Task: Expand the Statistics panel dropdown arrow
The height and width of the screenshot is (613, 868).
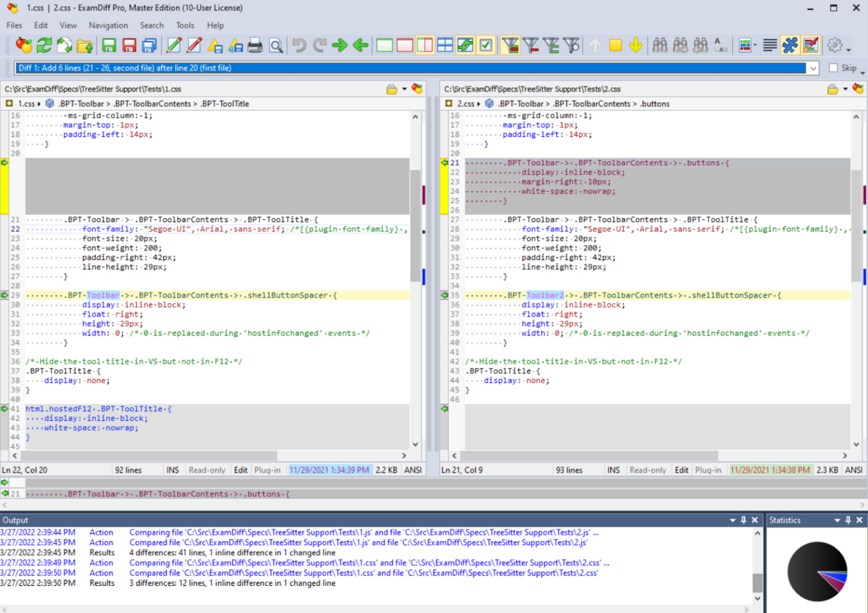Action: (x=837, y=520)
